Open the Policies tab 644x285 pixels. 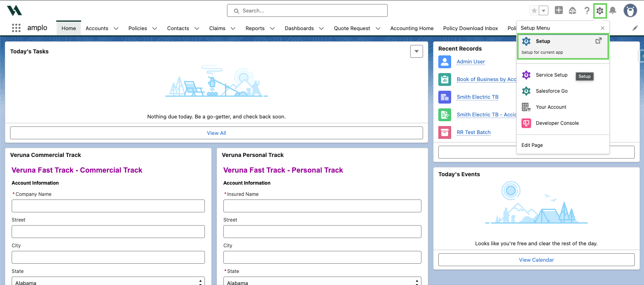coord(137,28)
